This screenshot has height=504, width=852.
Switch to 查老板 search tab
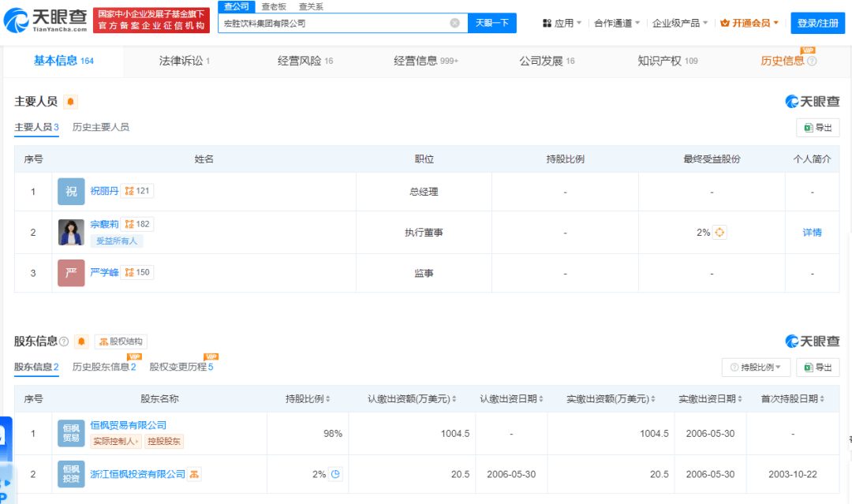[x=273, y=6]
